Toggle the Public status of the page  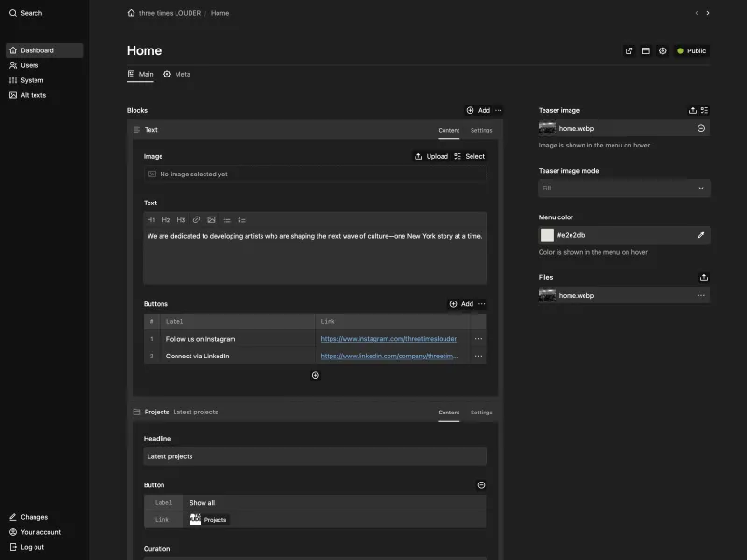691,50
